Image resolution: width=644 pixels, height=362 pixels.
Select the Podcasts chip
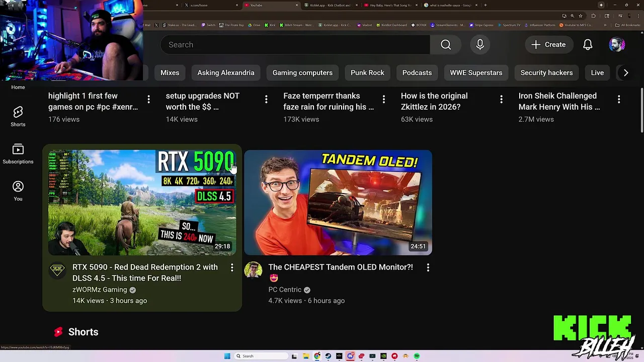417,72
